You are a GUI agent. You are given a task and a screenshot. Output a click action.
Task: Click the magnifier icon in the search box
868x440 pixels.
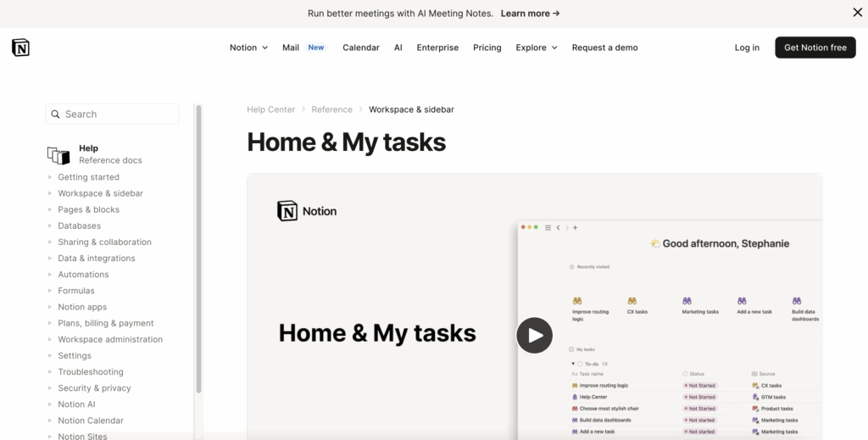pyautogui.click(x=56, y=114)
